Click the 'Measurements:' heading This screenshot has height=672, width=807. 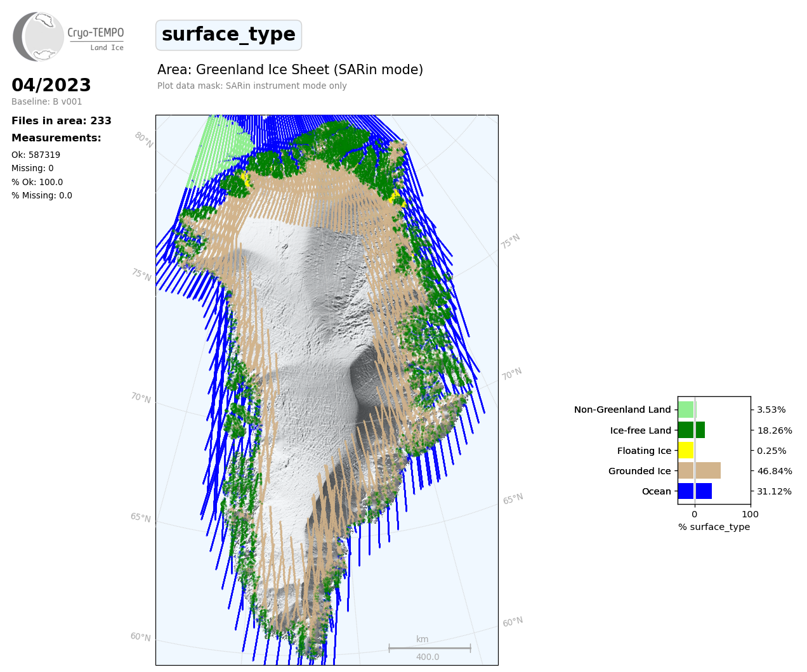[x=56, y=138]
